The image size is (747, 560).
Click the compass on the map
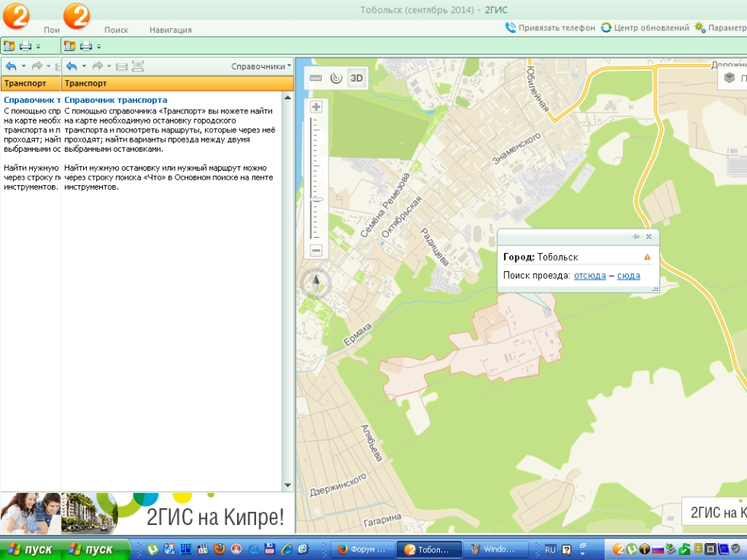(x=316, y=283)
